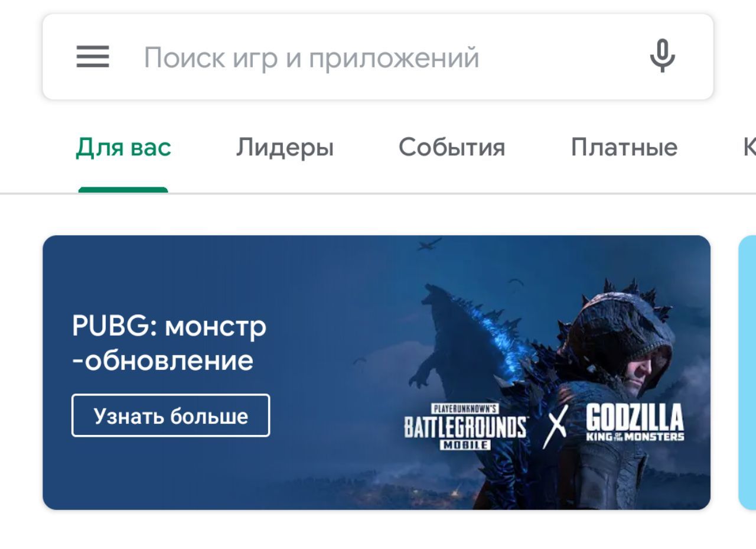
Task: Click the X crossover symbol between logos
Action: coord(555,427)
